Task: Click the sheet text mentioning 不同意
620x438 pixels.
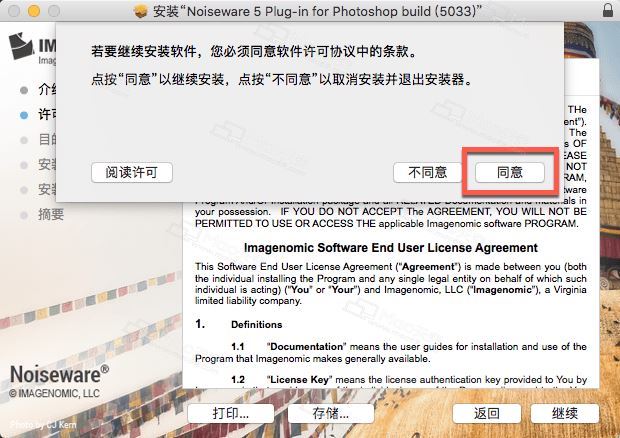Action: 282,79
